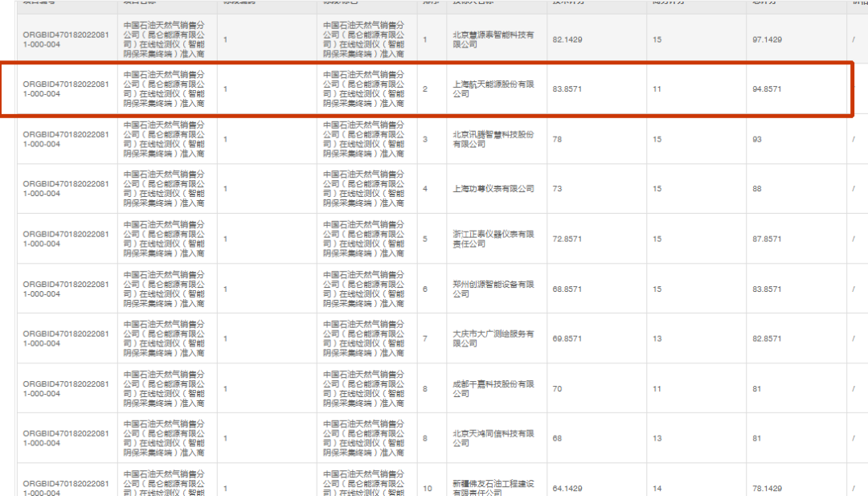The image size is (868, 496).
Task: Click technical score 64.1429
Action: point(567,489)
